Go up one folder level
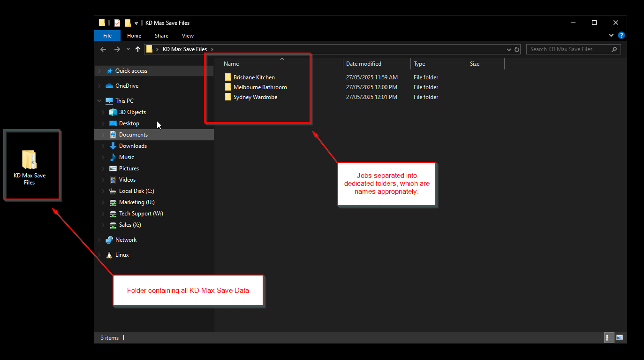 point(138,49)
